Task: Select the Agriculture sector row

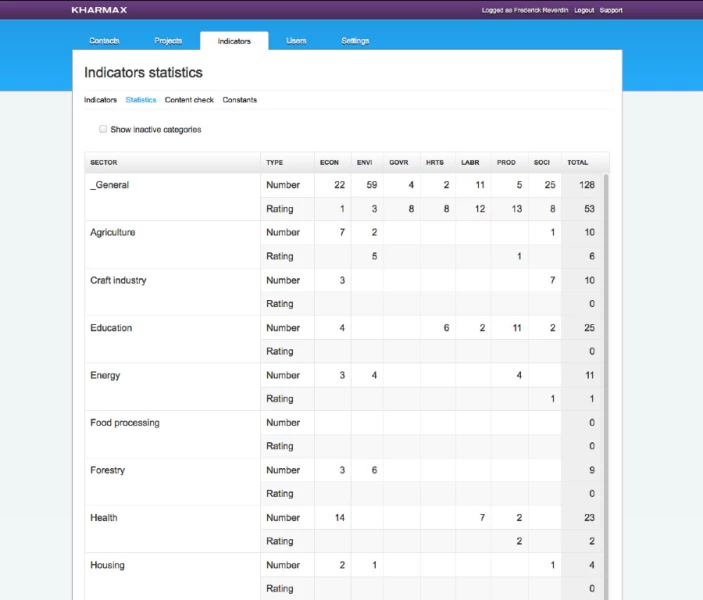Action: pos(113,233)
